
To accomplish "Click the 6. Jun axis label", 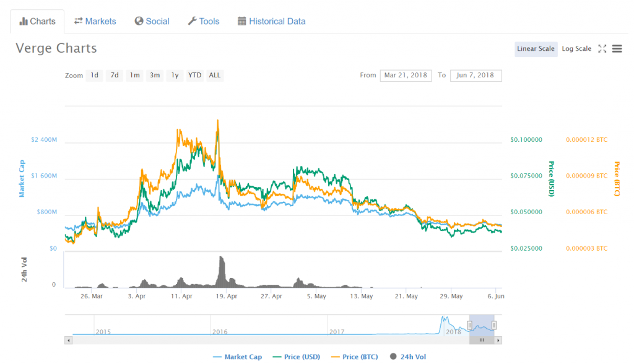I will point(496,296).
